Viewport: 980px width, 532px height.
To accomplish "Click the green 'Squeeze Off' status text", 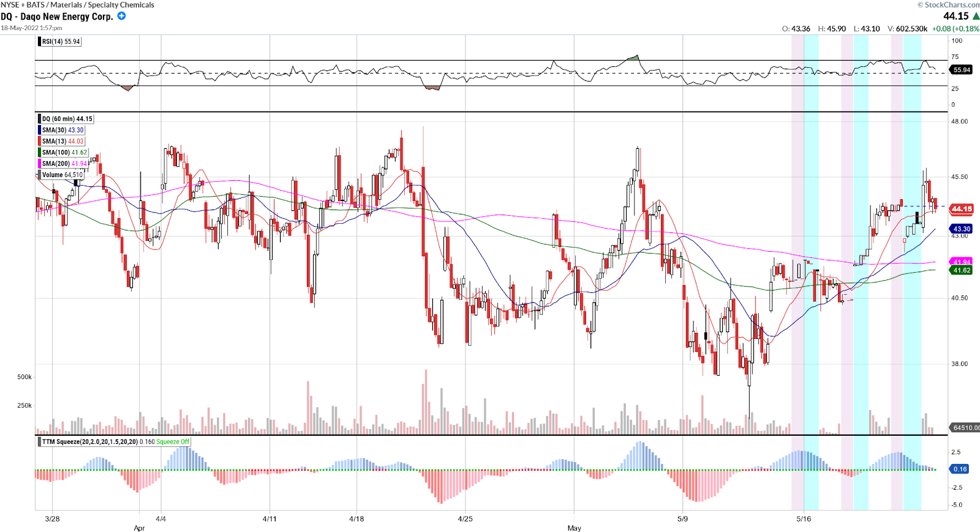I will (x=173, y=442).
